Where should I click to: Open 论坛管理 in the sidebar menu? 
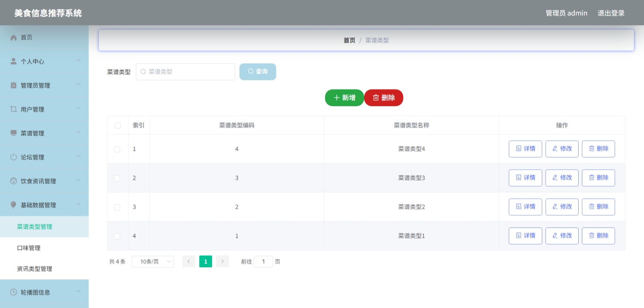pyautogui.click(x=44, y=157)
